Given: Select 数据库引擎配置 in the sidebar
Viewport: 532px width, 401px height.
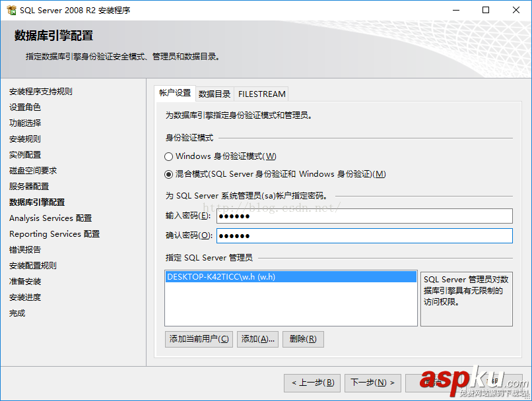Looking at the screenshot, I should 38,202.
